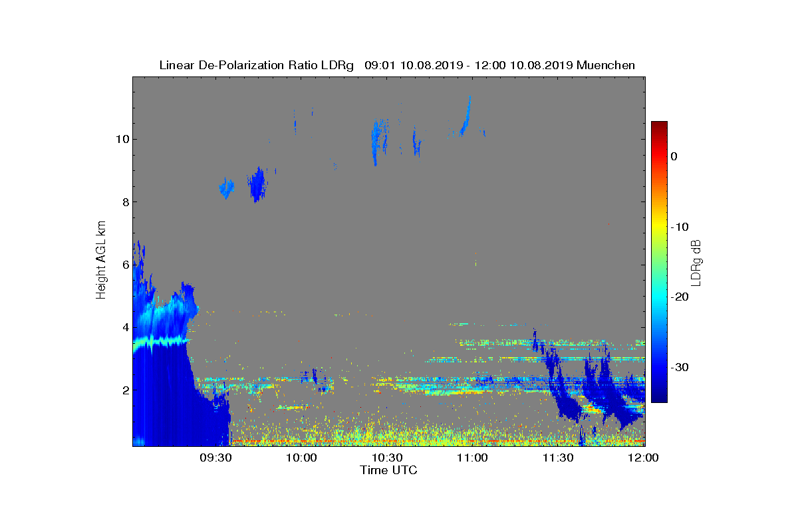Pick the dark red top of the colorbar
The width and height of the screenshot is (798, 532).
(x=659, y=126)
